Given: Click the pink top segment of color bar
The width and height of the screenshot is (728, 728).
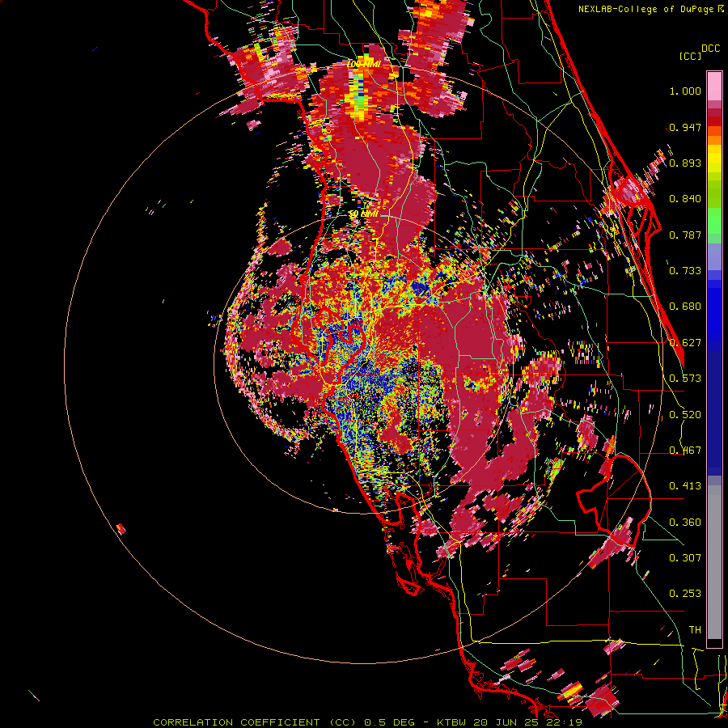Looking at the screenshot, I should tap(714, 87).
